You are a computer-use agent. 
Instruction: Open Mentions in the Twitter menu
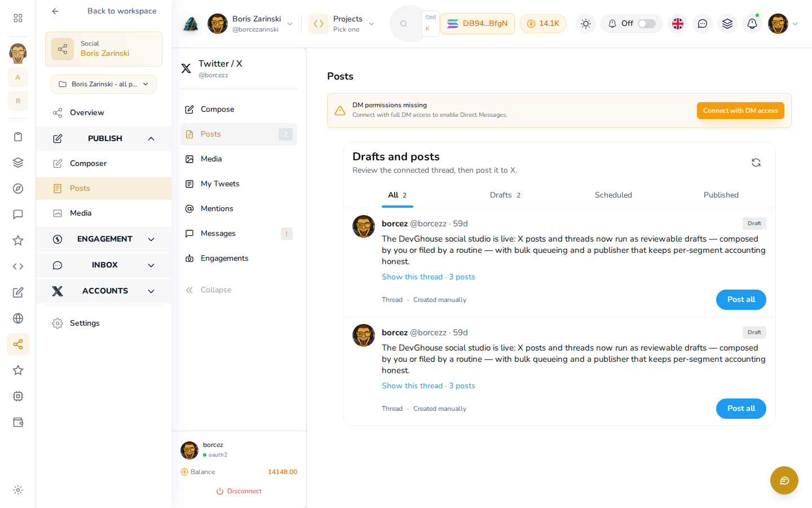239,209
